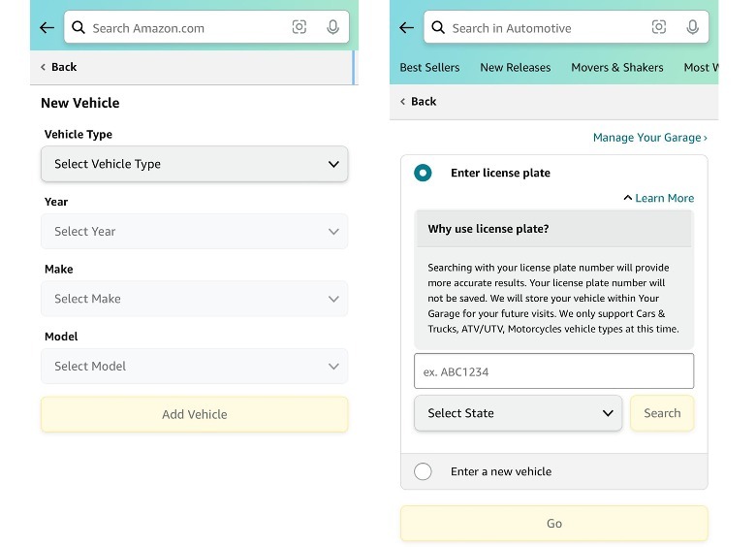Tap microphone in Amazon.com search bar

coord(332,28)
